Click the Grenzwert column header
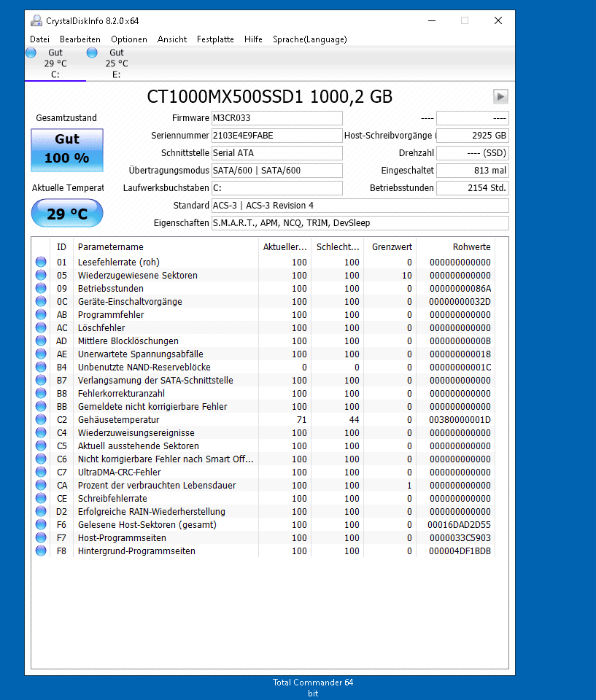The width and height of the screenshot is (596, 700). click(x=390, y=247)
